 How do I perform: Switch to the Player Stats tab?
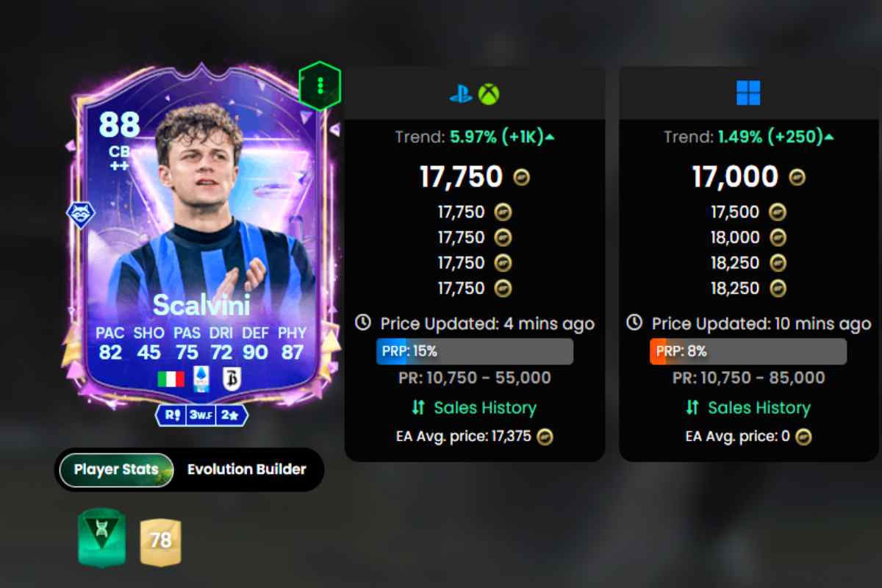116,470
